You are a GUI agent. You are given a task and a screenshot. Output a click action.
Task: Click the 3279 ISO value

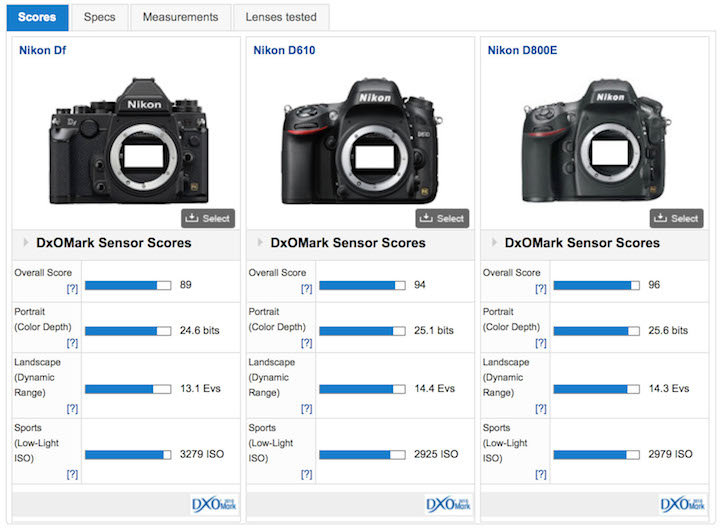(x=202, y=454)
